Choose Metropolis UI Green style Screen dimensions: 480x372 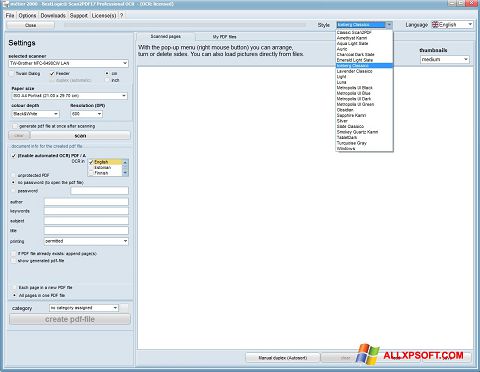coord(355,104)
